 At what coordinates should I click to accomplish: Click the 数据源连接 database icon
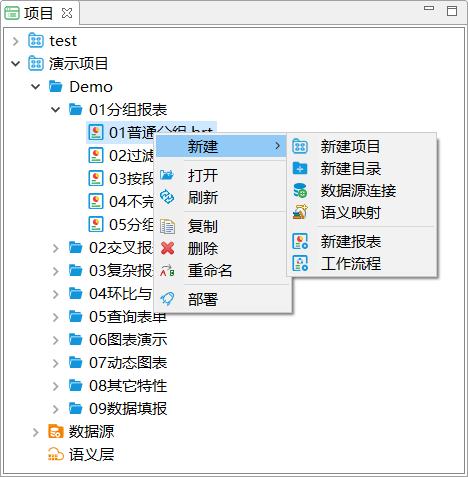coord(300,190)
